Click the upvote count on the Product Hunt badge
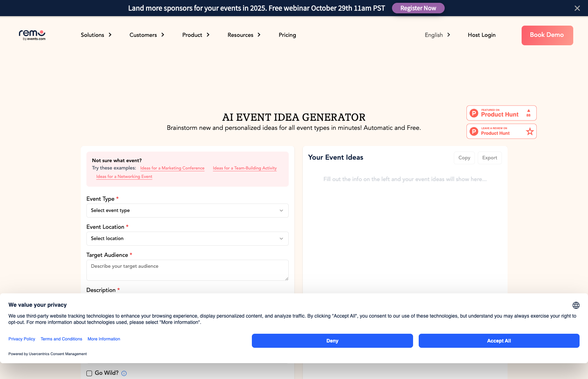The image size is (588, 379). tap(528, 113)
